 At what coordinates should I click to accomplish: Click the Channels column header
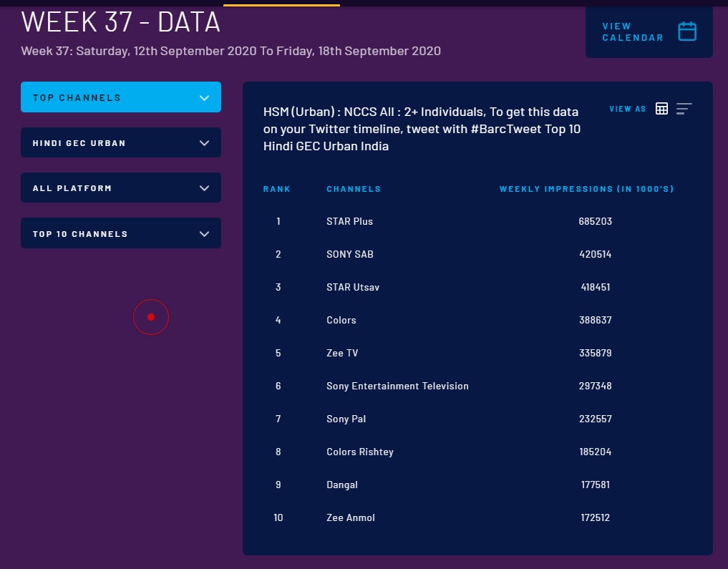[x=354, y=189]
